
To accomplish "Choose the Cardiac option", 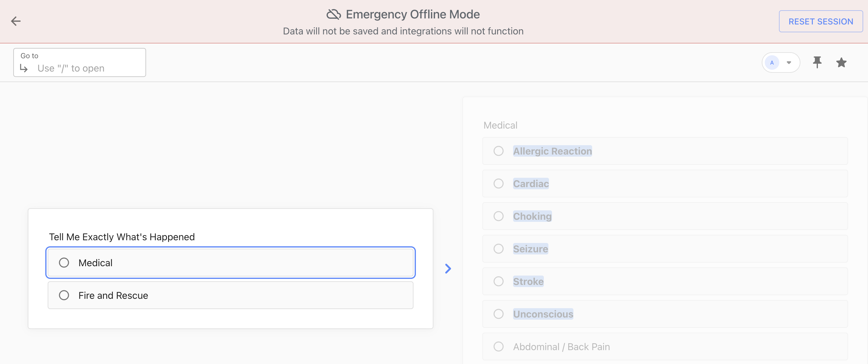I will point(498,184).
